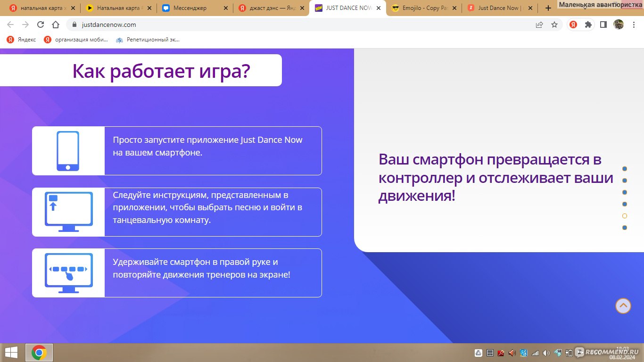
Task: Select the fourth section navigation dot
Action: tap(625, 204)
